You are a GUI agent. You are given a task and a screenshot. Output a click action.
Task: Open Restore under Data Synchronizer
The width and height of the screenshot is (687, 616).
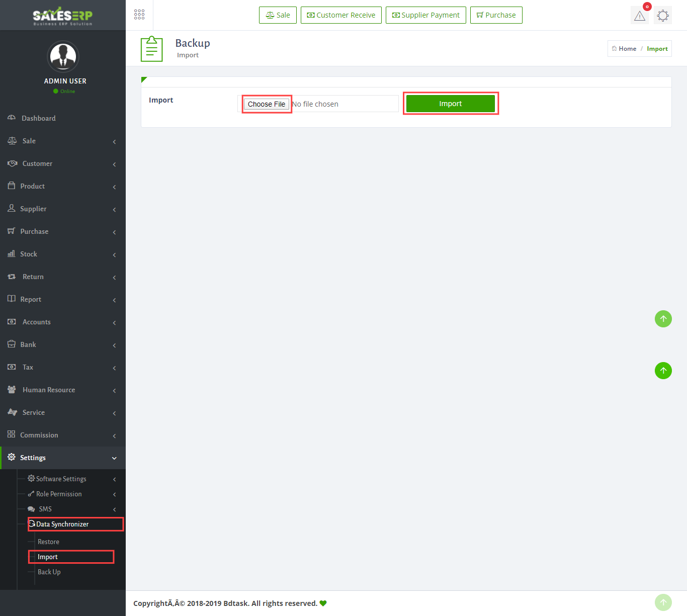[x=48, y=542]
